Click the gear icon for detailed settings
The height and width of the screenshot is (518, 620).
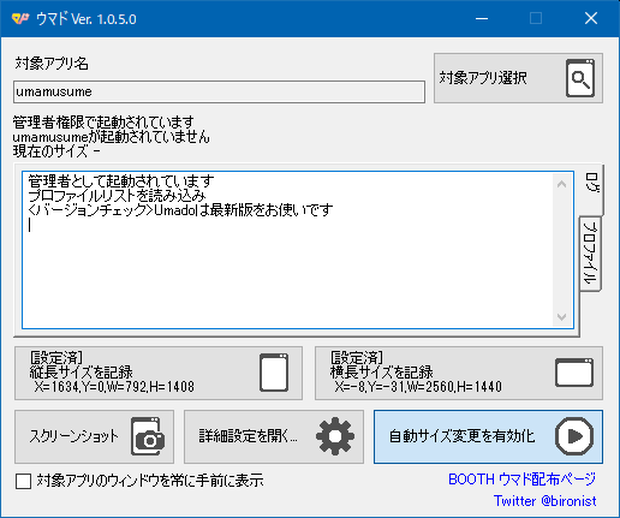coord(335,436)
